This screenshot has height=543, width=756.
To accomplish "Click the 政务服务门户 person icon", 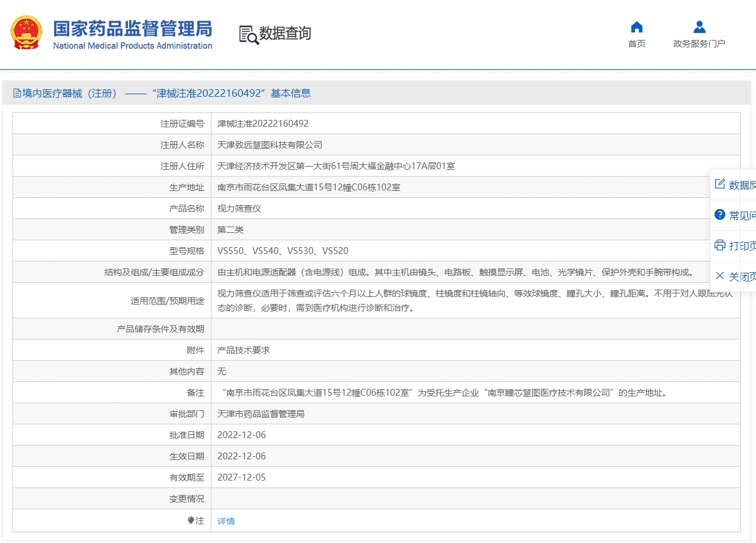I will click(x=699, y=27).
